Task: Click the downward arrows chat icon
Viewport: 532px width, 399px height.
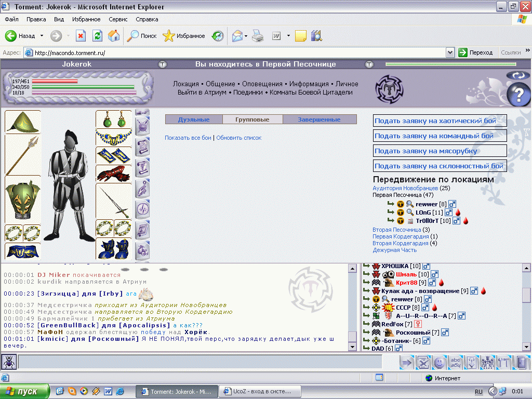Action: pos(471,363)
